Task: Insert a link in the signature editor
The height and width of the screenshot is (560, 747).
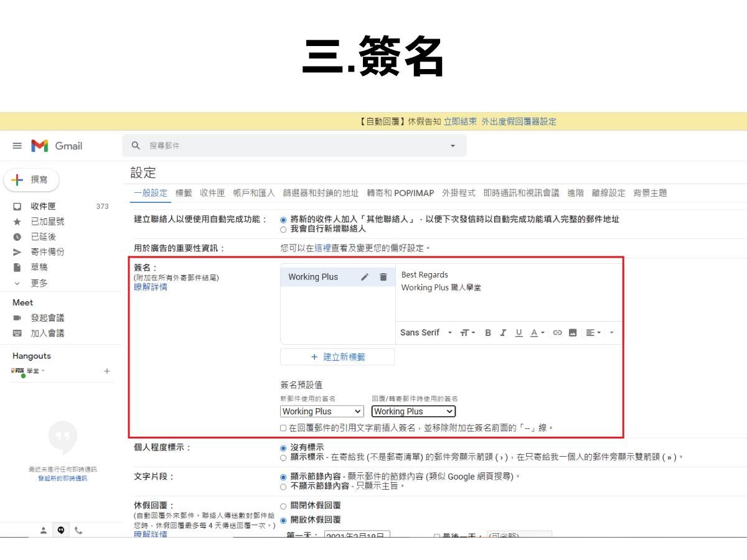Action: click(x=557, y=332)
